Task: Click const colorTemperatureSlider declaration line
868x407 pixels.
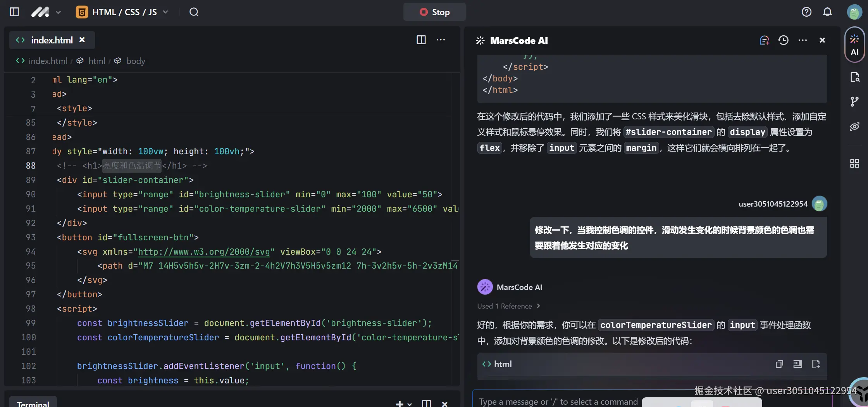Action: tap(267, 337)
